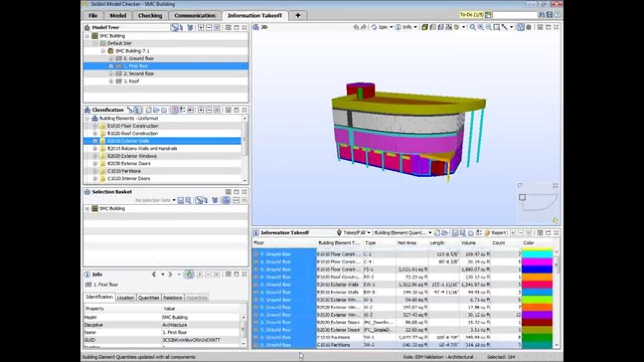Toggle the highlighted selection filter icon in Model Tree
The height and width of the screenshot is (362, 644).
coord(175,28)
